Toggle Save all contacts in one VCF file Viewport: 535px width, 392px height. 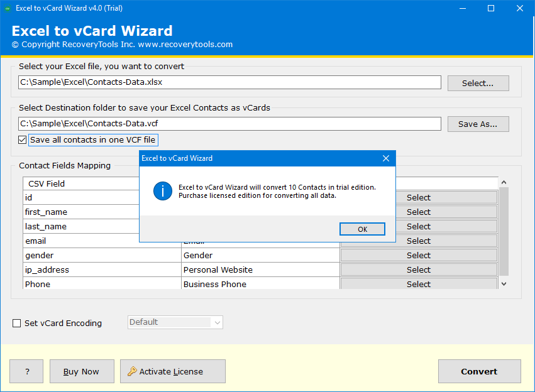tap(22, 139)
